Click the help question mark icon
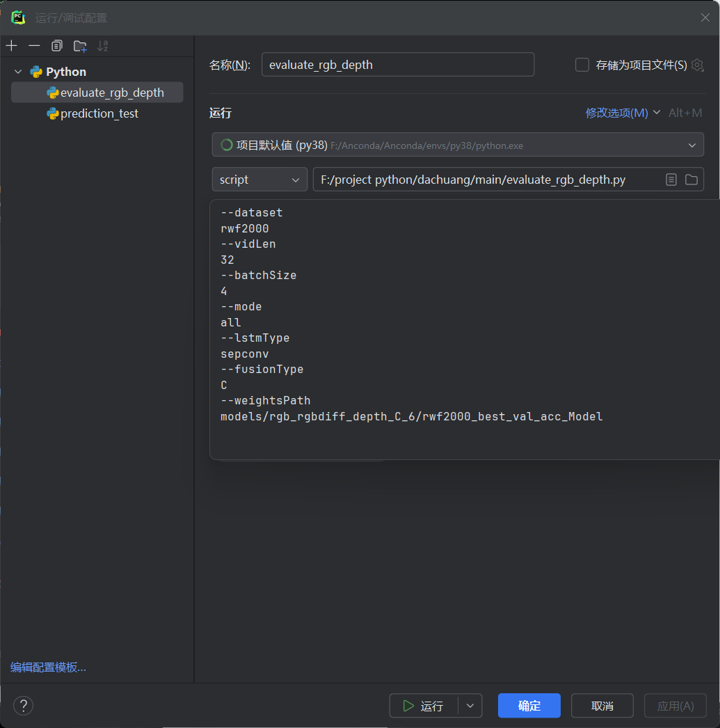 23,706
